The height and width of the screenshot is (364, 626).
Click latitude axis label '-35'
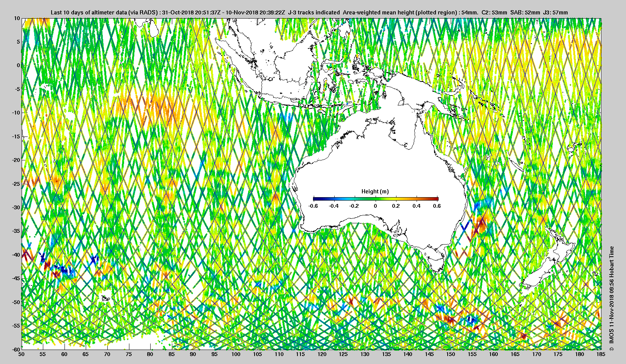(x=16, y=231)
